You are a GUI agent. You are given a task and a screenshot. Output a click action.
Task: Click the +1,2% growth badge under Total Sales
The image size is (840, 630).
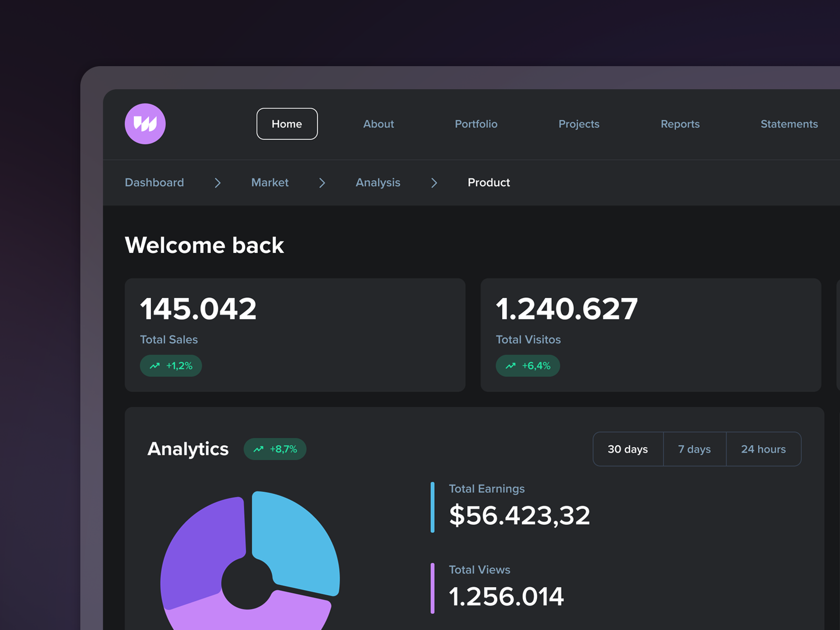tap(171, 366)
